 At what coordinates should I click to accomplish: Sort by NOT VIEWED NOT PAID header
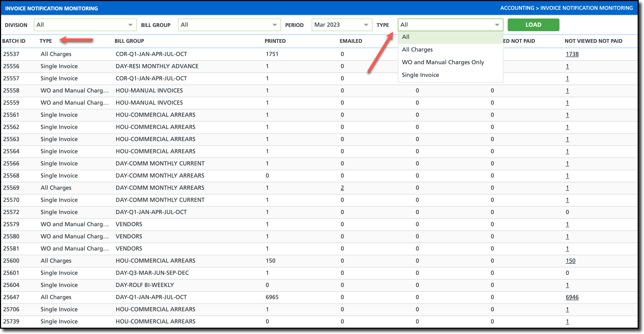(x=593, y=41)
